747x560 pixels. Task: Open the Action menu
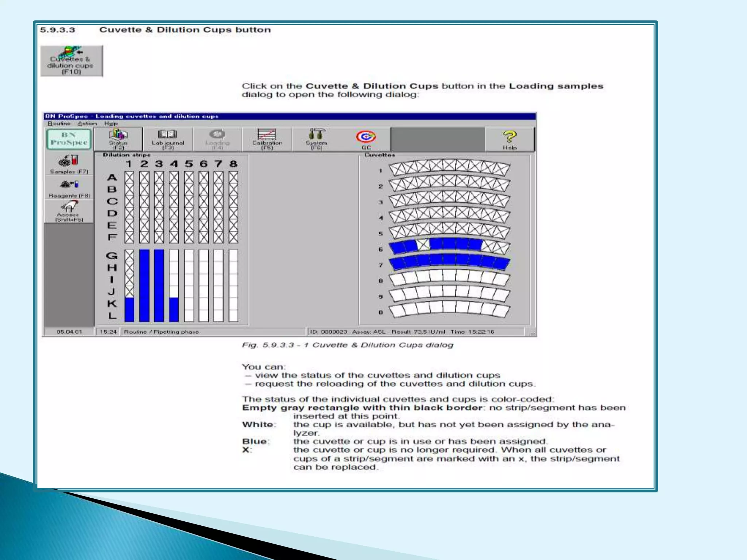pos(87,124)
